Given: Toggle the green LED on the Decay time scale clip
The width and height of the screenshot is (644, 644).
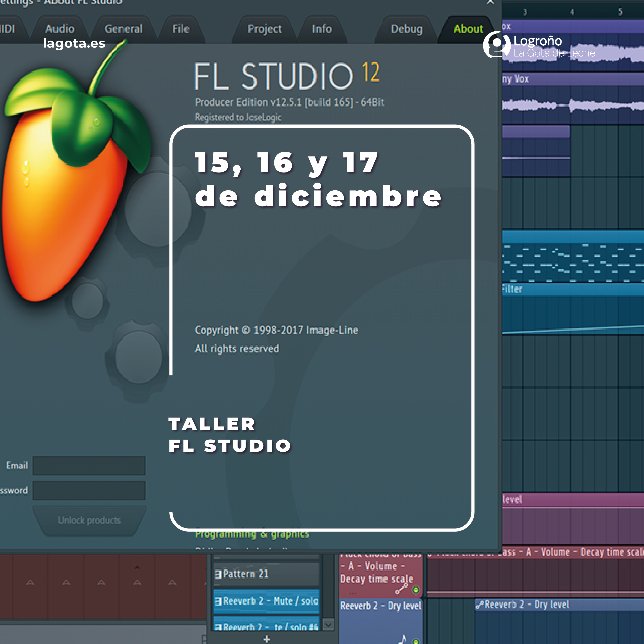Looking at the screenshot, I should [416, 589].
